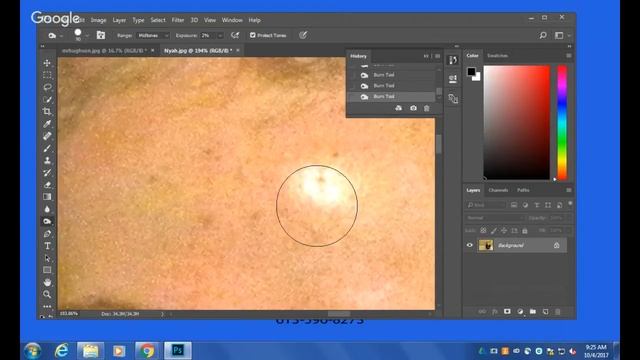Open Edit Toolbar three-dots icon
Image resolution: width=640 pixels, height=360 pixels.
(x=47, y=306)
